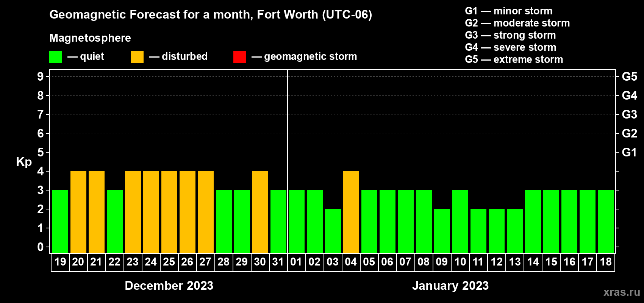Click the date label 10 on the axis
The height and width of the screenshot is (303, 644).
coord(460,262)
